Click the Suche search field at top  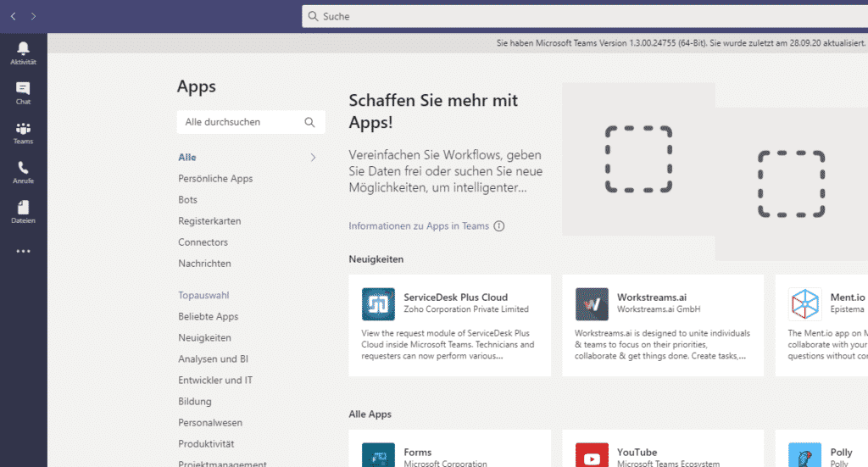tap(585, 17)
